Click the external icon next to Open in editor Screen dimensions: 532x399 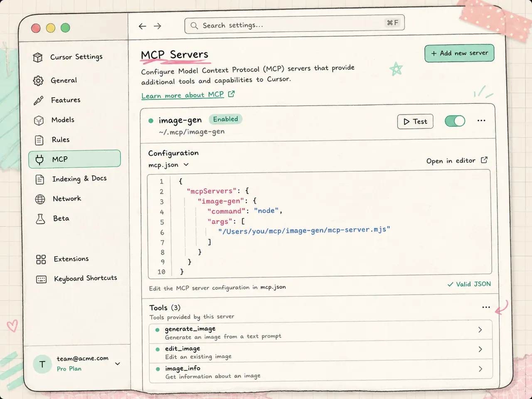(484, 160)
